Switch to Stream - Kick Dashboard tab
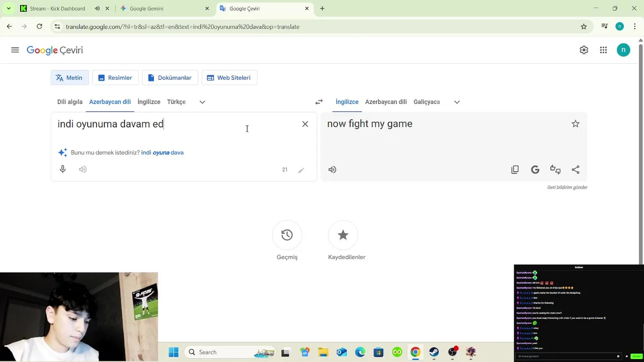Image resolution: width=644 pixels, height=362 pixels. 57,9
